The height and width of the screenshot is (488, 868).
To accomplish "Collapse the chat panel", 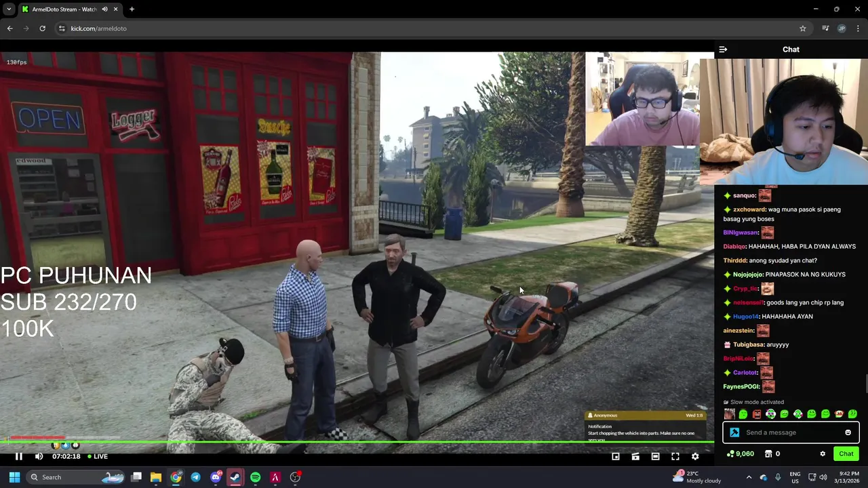I will 723,49.
